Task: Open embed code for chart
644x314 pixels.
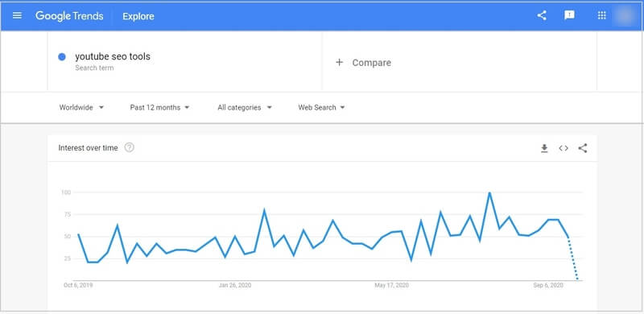Action: (563, 148)
